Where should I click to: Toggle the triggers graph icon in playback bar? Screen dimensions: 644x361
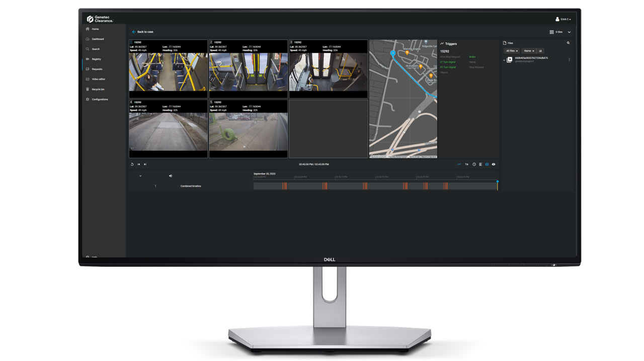459,164
